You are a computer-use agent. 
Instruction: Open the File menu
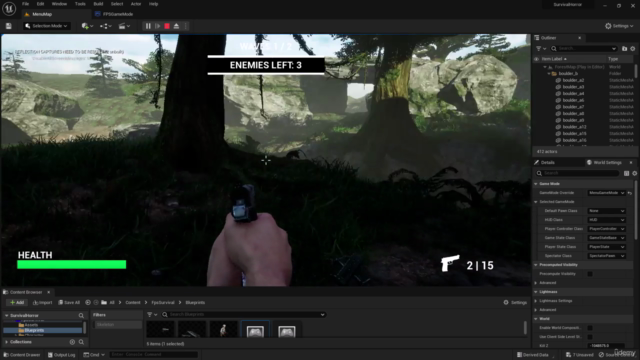click(25, 4)
